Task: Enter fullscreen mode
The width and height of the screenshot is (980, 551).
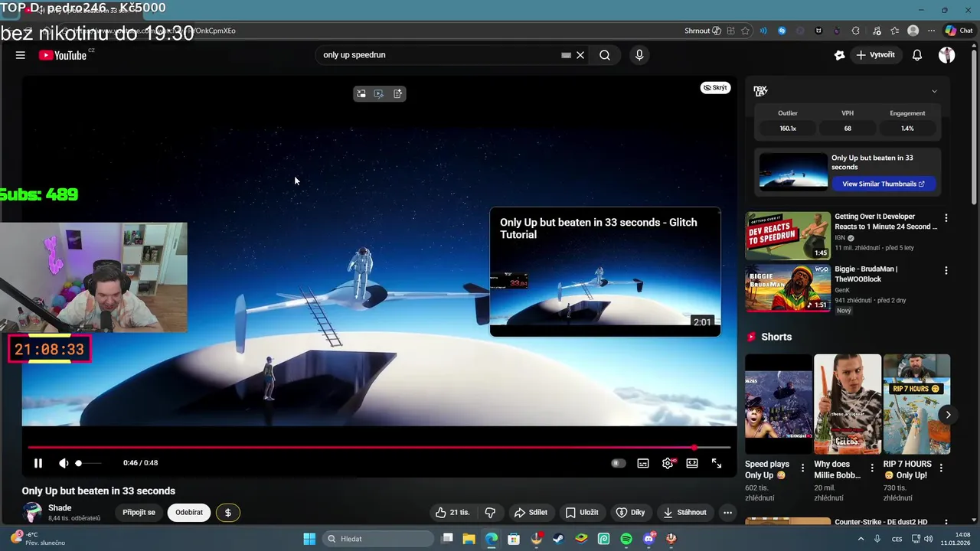Action: [717, 463]
